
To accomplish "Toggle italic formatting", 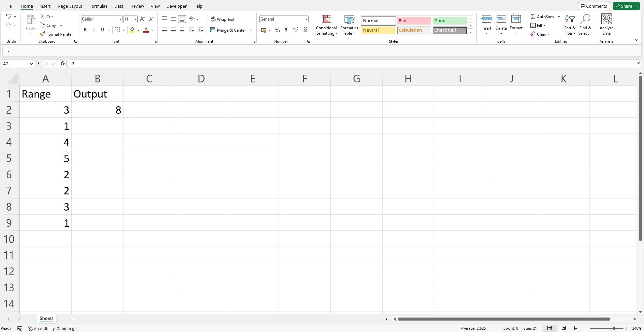I will click(x=94, y=30).
